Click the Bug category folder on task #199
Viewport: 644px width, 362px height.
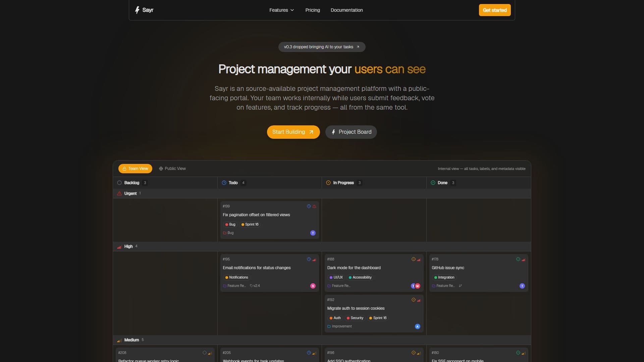pos(228,233)
